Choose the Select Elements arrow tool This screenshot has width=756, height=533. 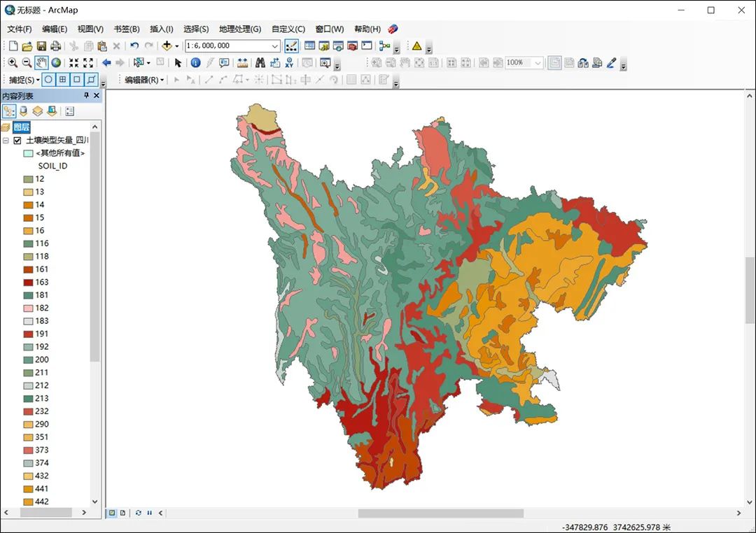(178, 63)
